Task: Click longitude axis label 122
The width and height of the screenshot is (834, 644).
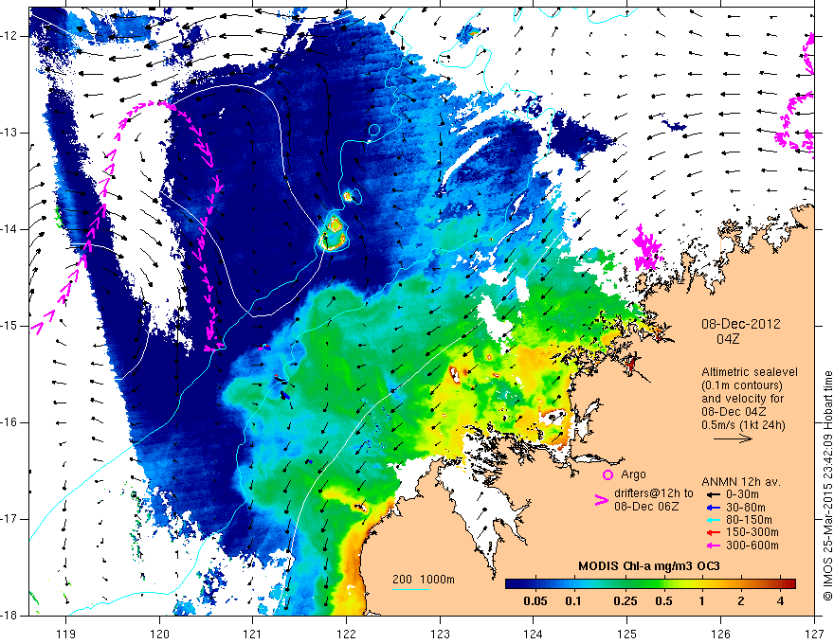Action: [346, 635]
